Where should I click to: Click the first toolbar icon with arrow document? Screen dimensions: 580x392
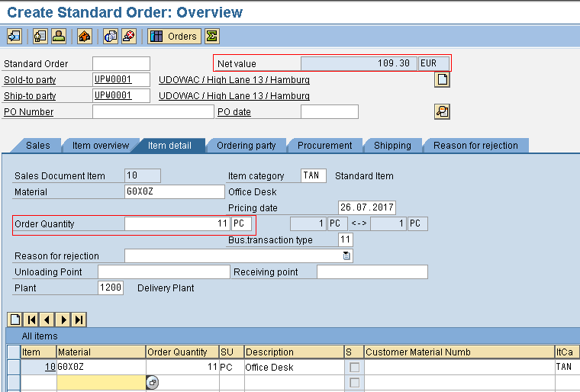[x=14, y=36]
